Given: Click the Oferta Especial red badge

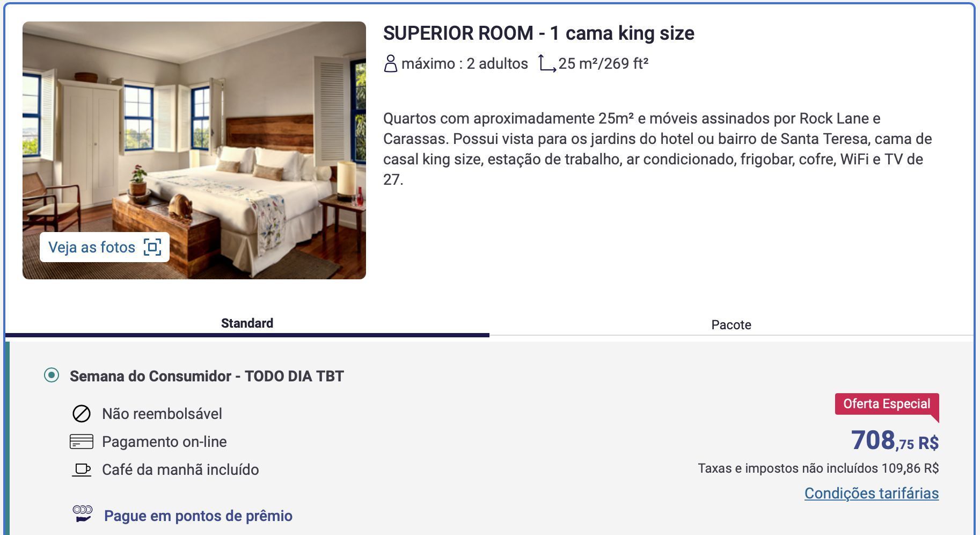Looking at the screenshot, I should coord(886,404).
